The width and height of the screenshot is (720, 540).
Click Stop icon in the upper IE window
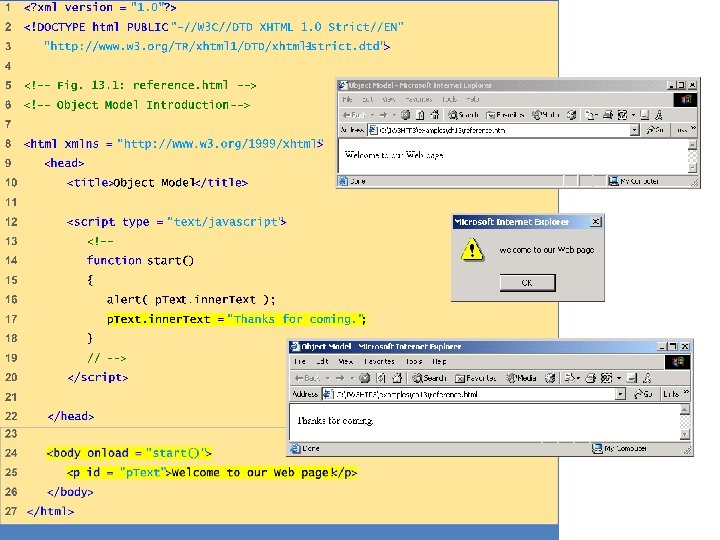pos(405,115)
